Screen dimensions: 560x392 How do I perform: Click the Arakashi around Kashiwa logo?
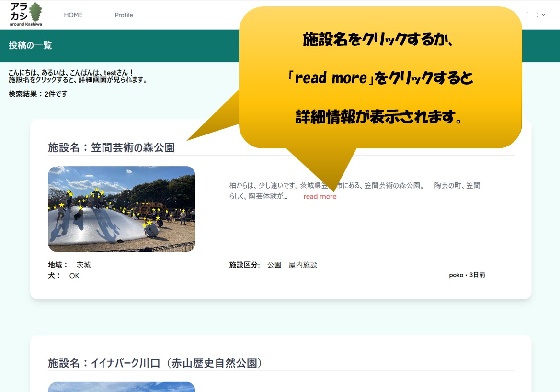pos(26,14)
